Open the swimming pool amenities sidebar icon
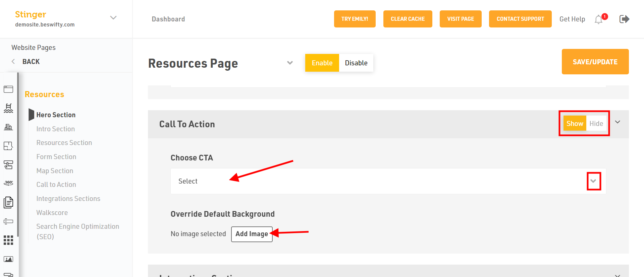 8,108
